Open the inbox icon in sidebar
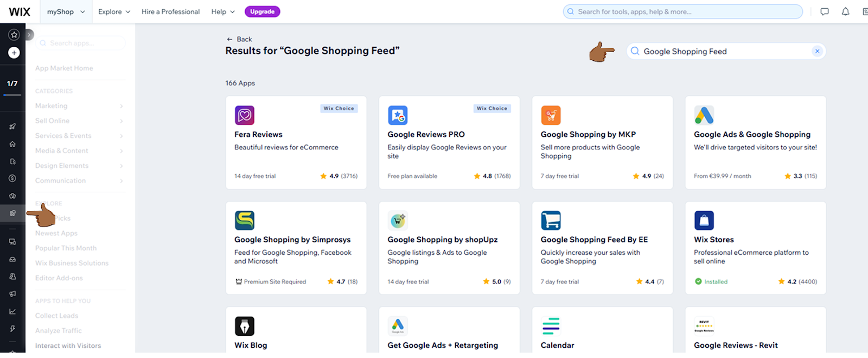The height and width of the screenshot is (358, 868). 12,259
